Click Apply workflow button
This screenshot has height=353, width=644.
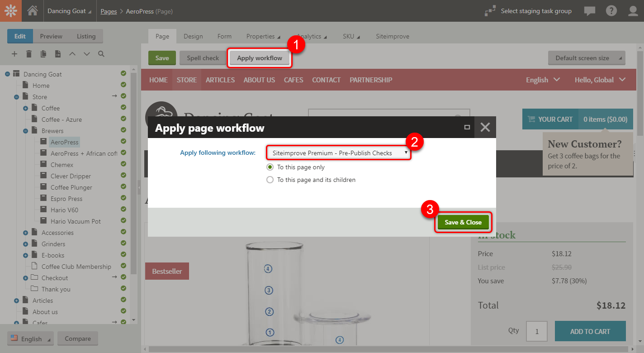pyautogui.click(x=260, y=58)
